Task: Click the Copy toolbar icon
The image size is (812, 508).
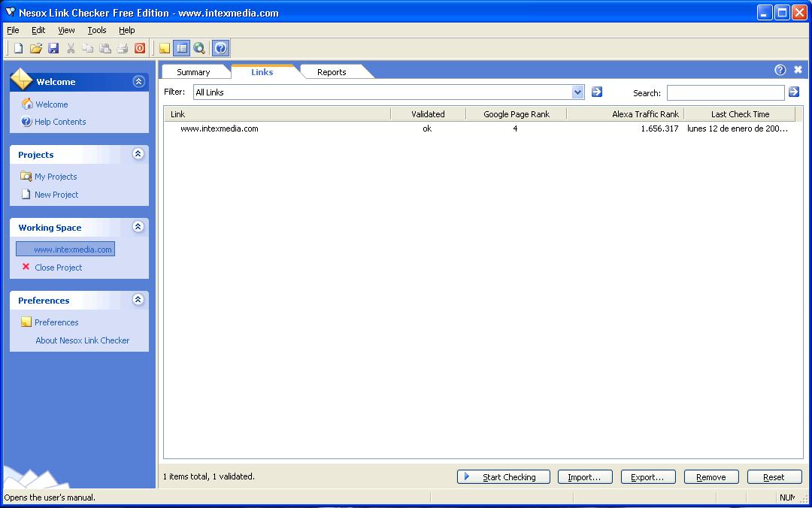Action: [x=88, y=48]
